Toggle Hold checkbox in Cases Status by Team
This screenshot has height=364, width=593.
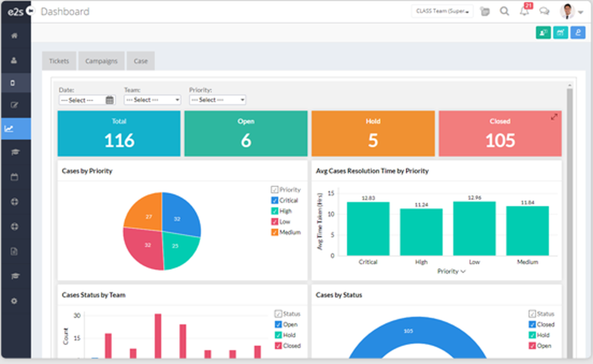[x=278, y=335]
